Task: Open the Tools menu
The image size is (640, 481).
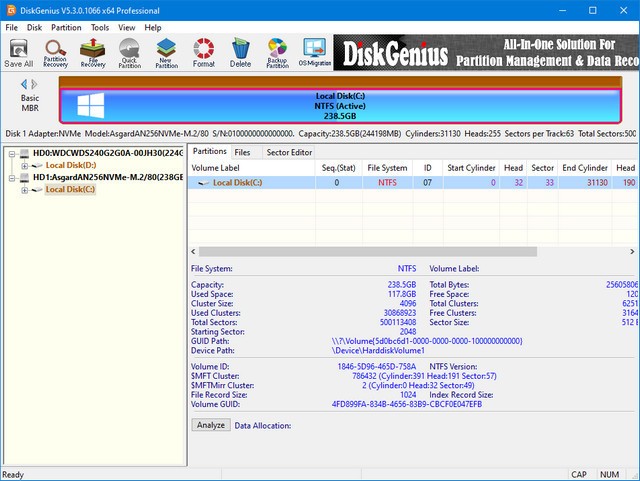Action: [x=100, y=27]
